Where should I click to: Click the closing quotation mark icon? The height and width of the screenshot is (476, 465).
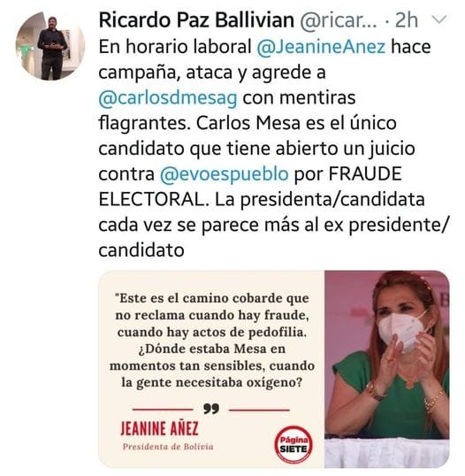coord(211,409)
